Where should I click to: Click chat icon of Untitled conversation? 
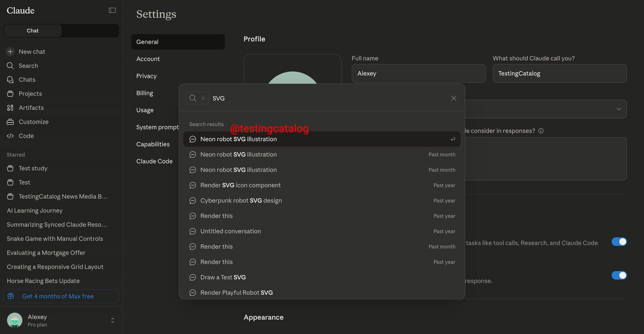(193, 231)
